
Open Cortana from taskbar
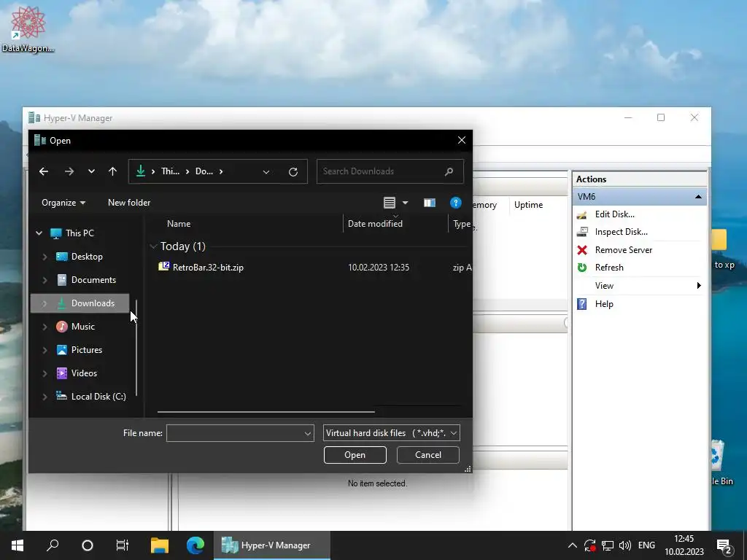88,545
